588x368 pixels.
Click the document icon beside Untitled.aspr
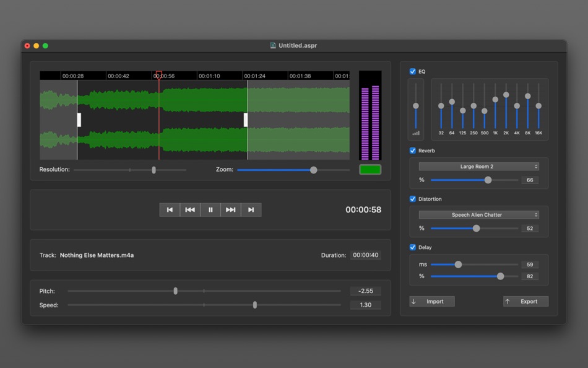click(x=273, y=45)
